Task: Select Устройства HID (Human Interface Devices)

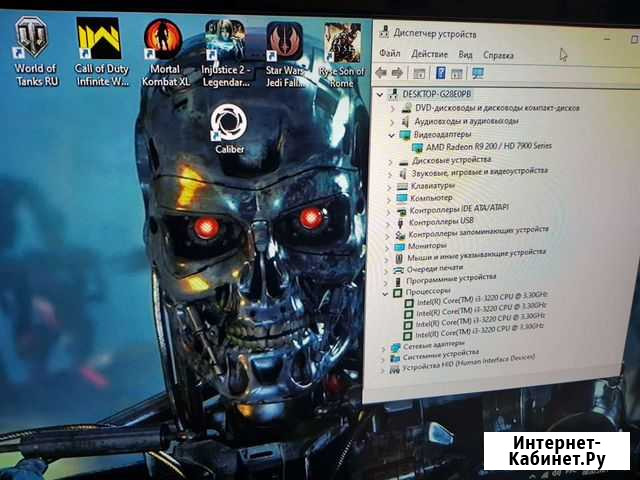Action: [x=468, y=363]
